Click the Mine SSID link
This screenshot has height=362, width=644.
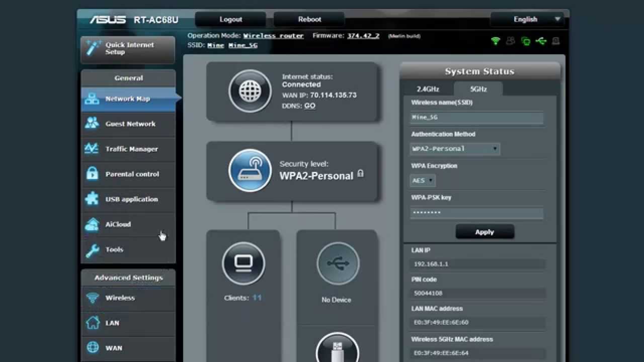pos(216,45)
